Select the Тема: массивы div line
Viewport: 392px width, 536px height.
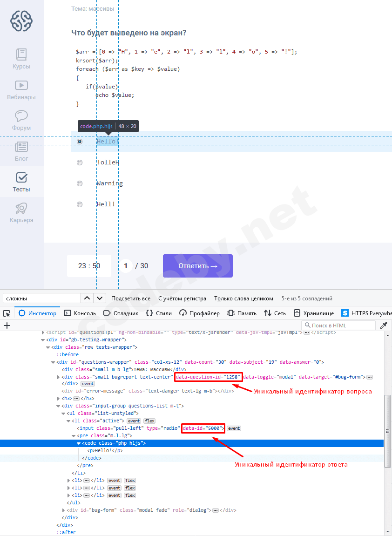pyautogui.click(x=124, y=370)
